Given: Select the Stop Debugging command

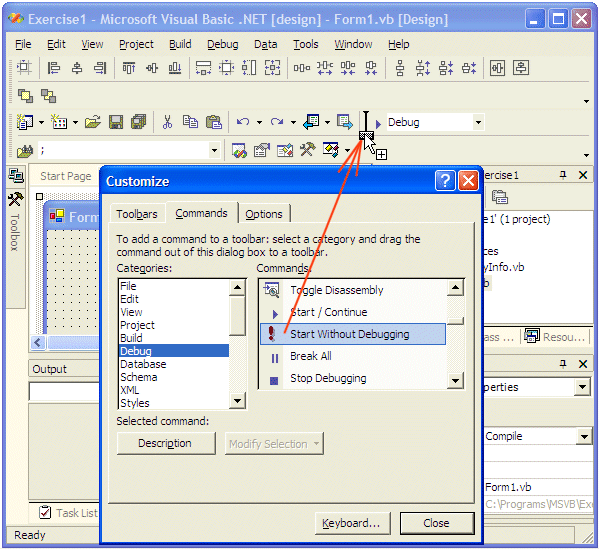Looking at the screenshot, I should 353,379.
